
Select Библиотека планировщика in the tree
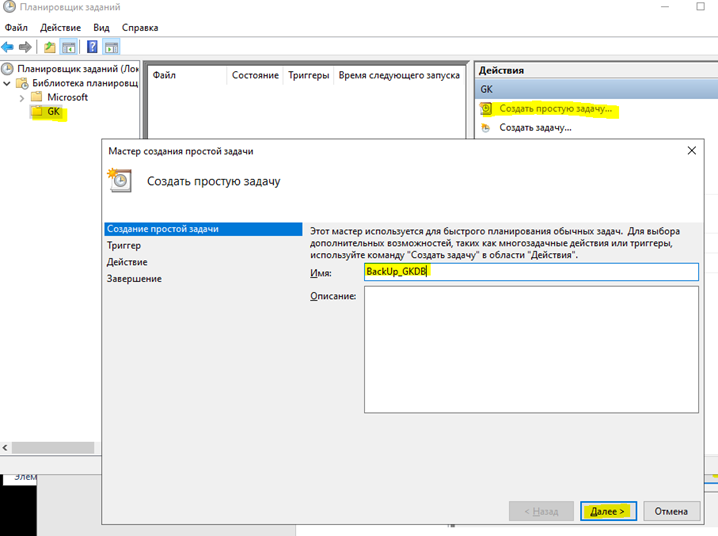[x=85, y=83]
